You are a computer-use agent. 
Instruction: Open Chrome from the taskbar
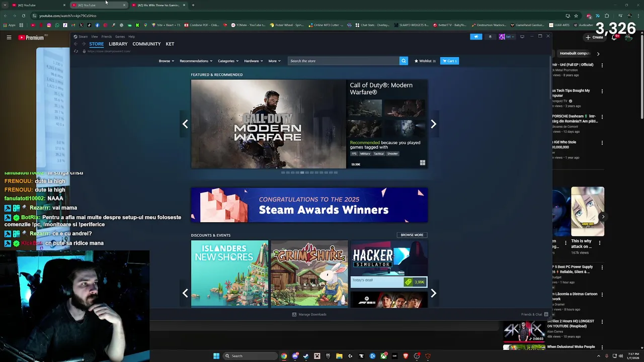click(x=284, y=356)
